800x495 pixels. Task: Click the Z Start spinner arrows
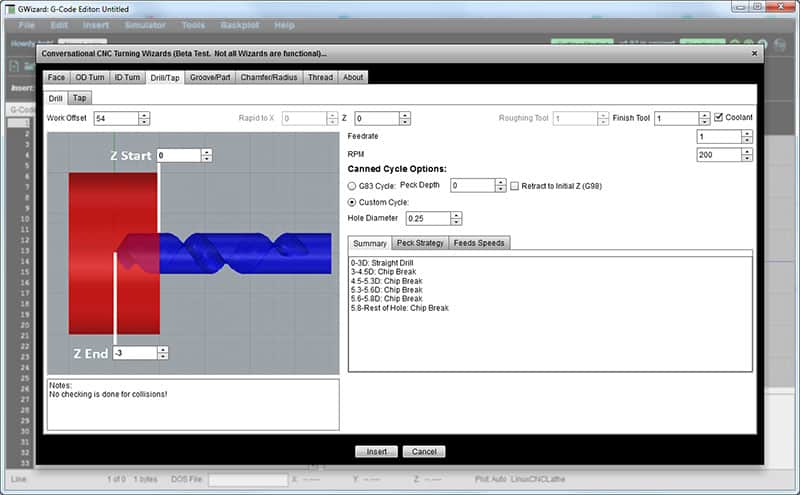pos(207,155)
